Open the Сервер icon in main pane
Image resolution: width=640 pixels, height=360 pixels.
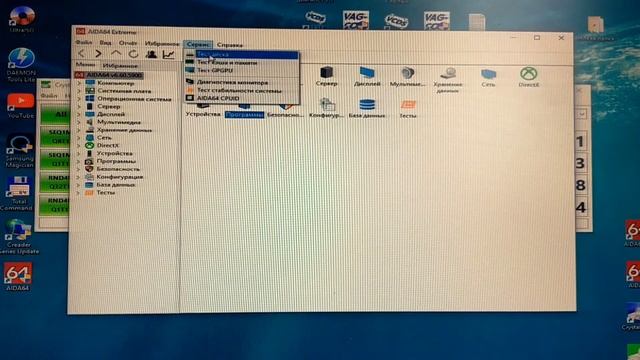pyautogui.click(x=327, y=76)
